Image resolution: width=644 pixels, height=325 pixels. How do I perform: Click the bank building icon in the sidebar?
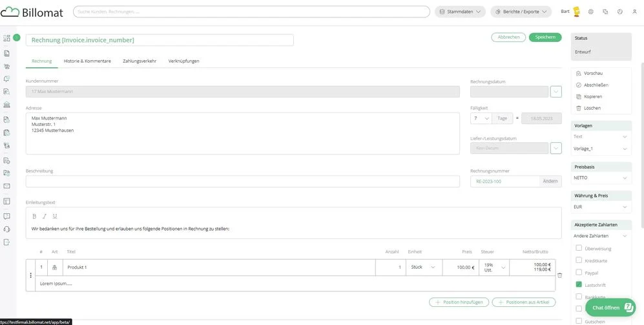(6, 105)
